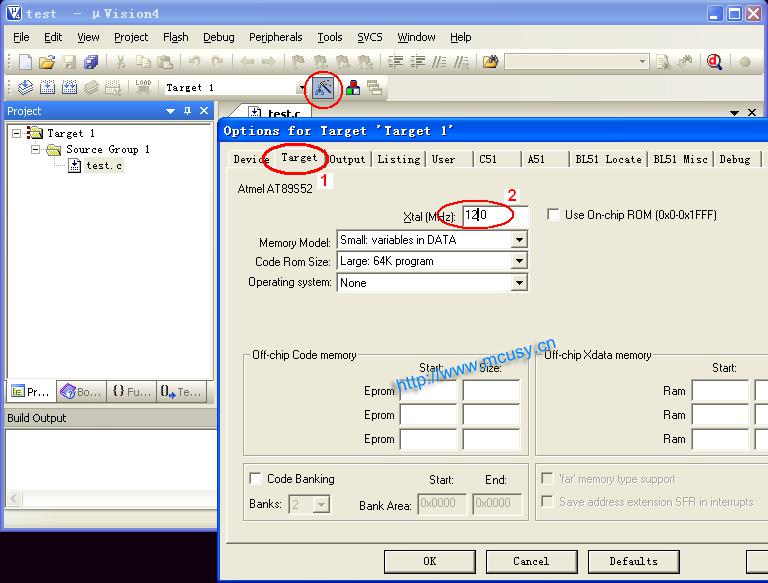Open the Project panel options arrow
768x583 pixels.
point(170,111)
